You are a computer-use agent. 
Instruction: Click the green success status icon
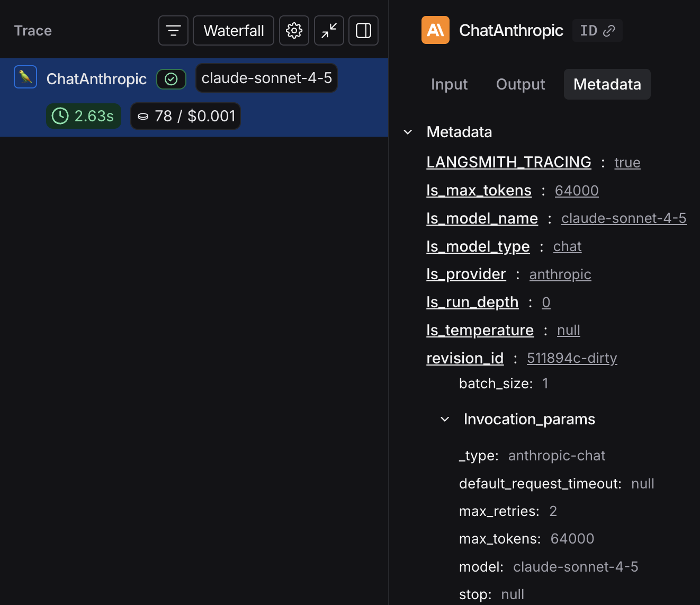pos(171,79)
